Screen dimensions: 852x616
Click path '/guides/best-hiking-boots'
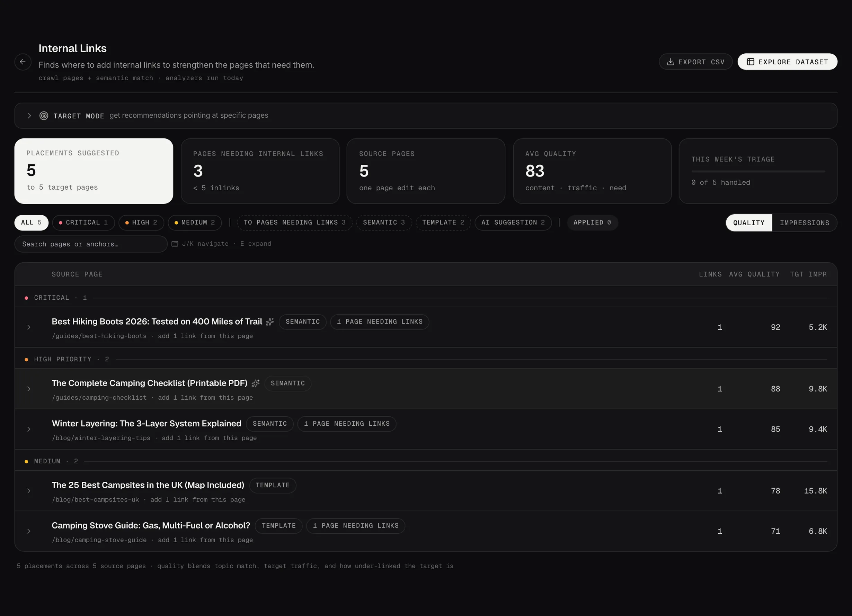pos(99,336)
